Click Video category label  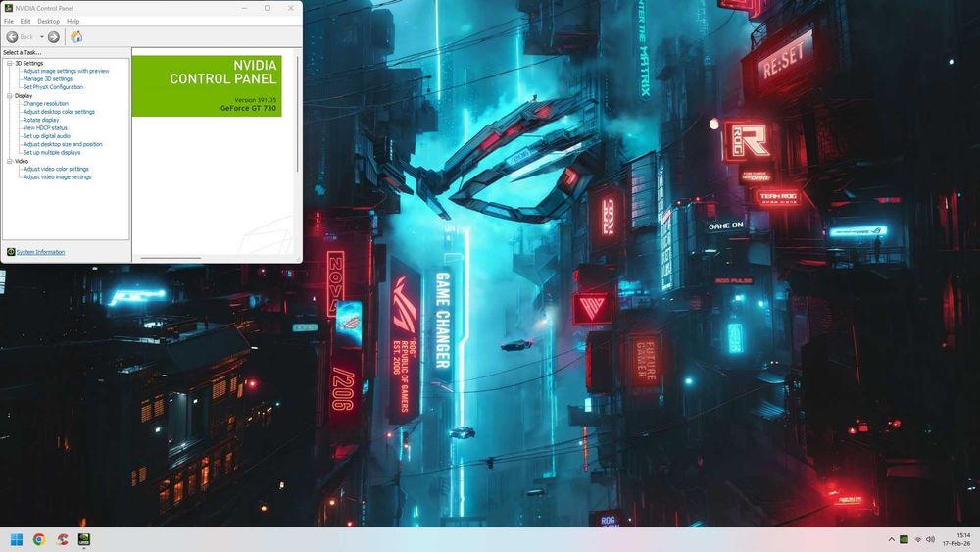point(22,162)
